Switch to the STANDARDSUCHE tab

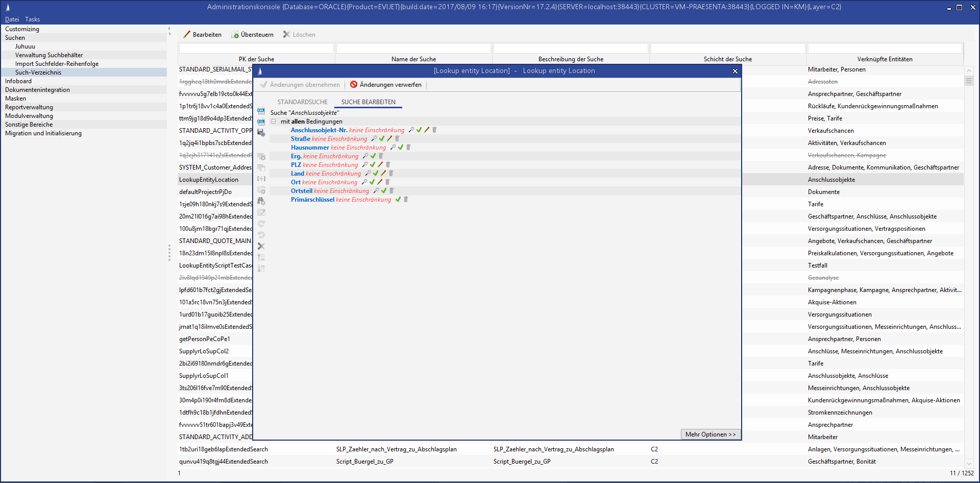tap(302, 102)
